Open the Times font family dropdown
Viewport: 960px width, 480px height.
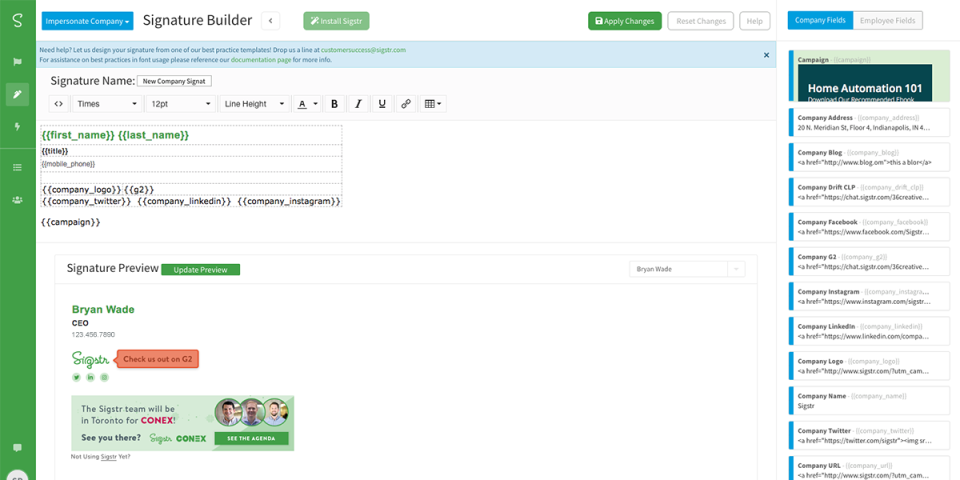click(x=107, y=104)
